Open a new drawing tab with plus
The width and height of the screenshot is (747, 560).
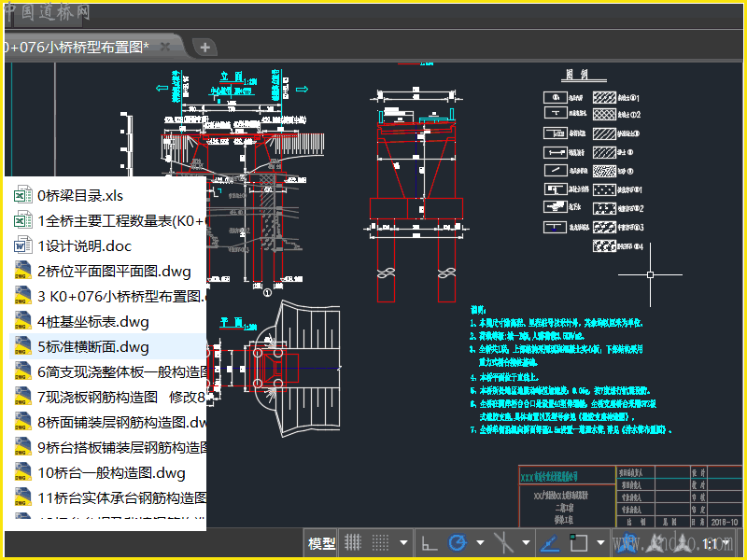[x=205, y=48]
